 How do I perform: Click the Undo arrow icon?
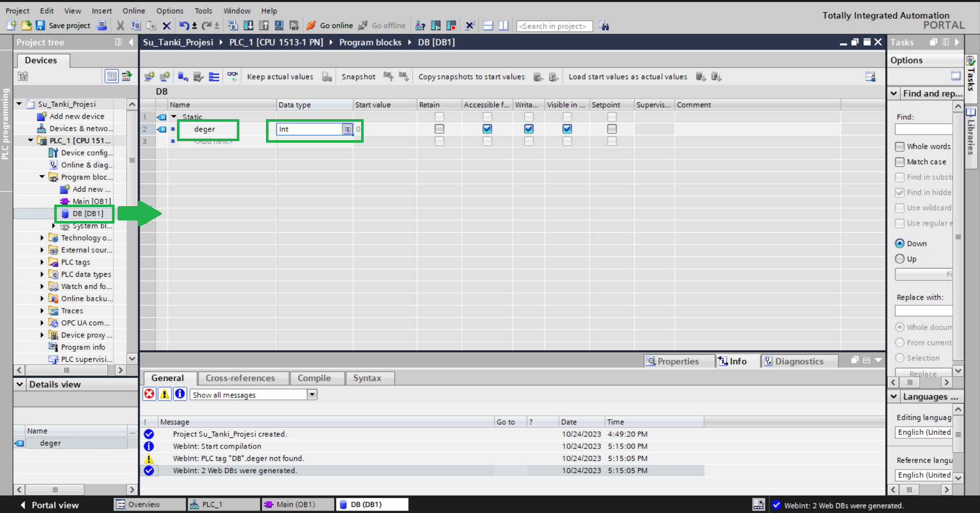(x=184, y=26)
